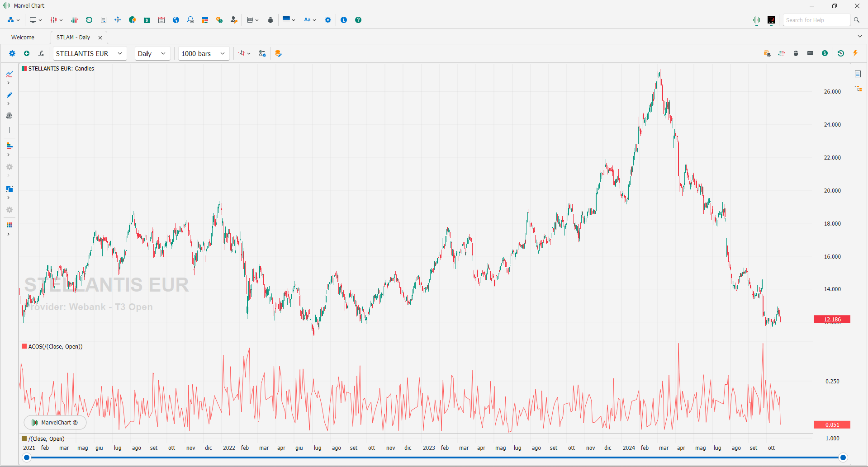868x467 pixels.
Task: Open the document list icon in top toolbar
Action: click(104, 20)
